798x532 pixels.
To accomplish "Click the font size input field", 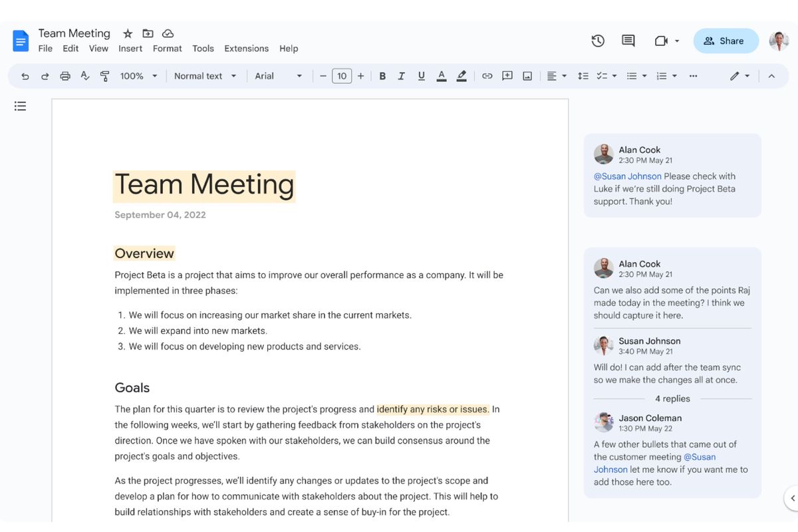I will (x=342, y=76).
